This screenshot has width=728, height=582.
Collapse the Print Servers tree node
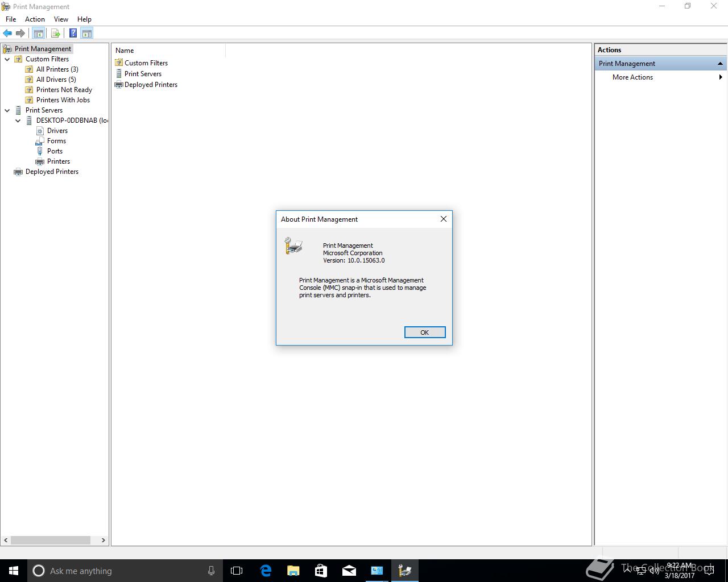tap(7, 110)
